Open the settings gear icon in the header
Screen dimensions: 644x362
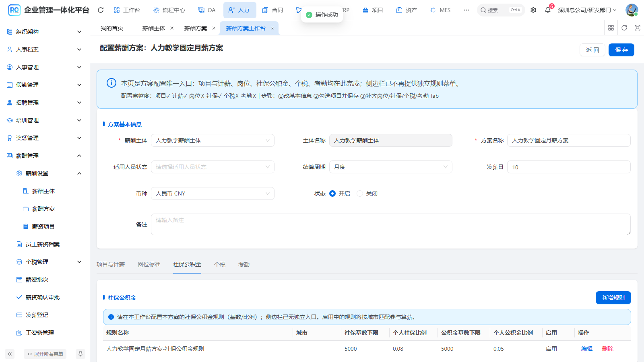point(533,10)
